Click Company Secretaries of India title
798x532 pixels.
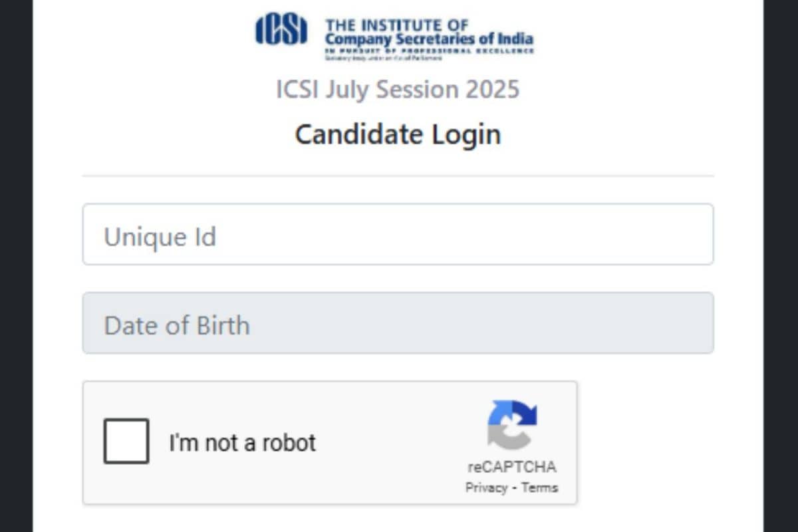pos(429,40)
